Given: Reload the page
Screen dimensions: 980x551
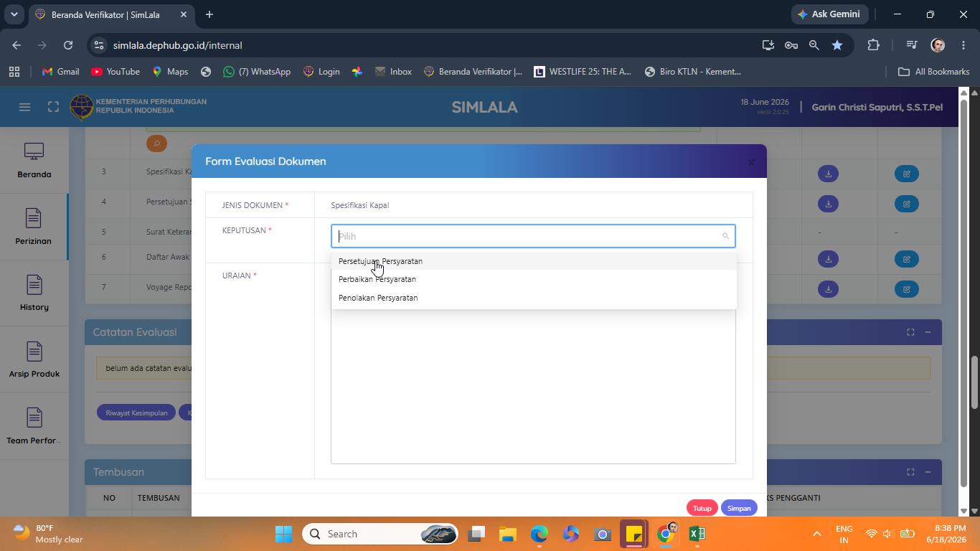Looking at the screenshot, I should [x=68, y=45].
